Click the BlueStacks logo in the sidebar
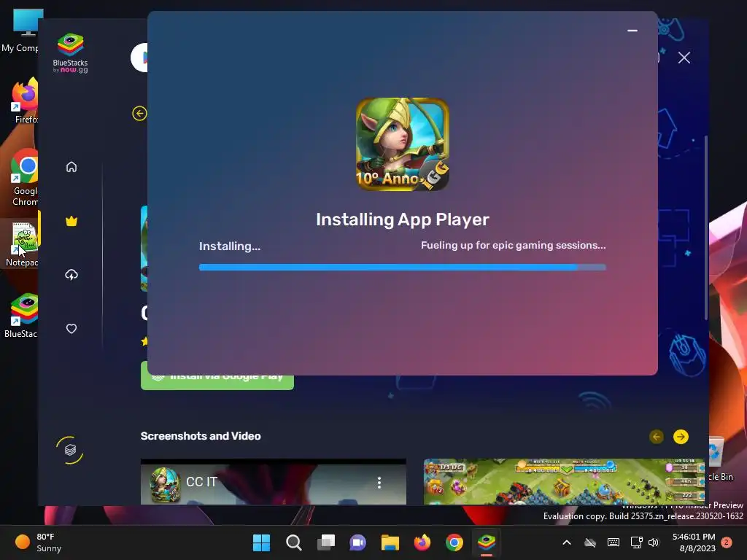Viewport: 747px width, 560px height. 71,52
